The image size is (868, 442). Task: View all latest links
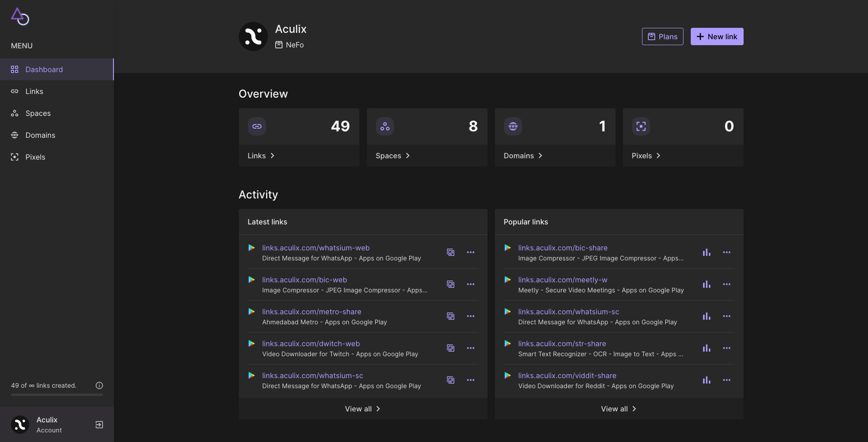point(363,409)
